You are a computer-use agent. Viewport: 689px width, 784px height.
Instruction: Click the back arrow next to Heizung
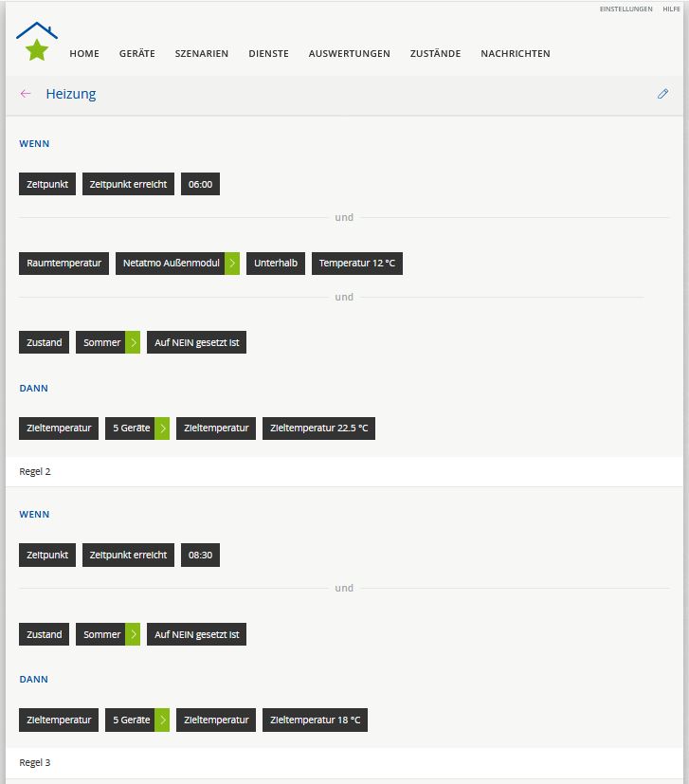point(26,94)
